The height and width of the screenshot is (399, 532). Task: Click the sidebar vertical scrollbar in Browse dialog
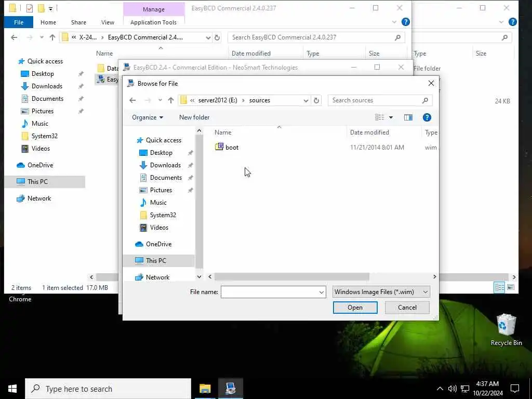pyautogui.click(x=199, y=202)
